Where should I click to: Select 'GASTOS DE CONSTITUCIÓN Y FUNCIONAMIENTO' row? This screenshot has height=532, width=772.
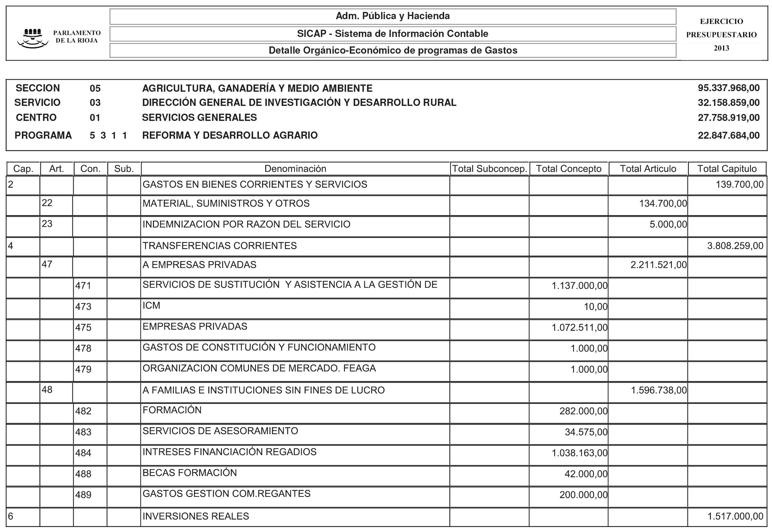click(387, 351)
